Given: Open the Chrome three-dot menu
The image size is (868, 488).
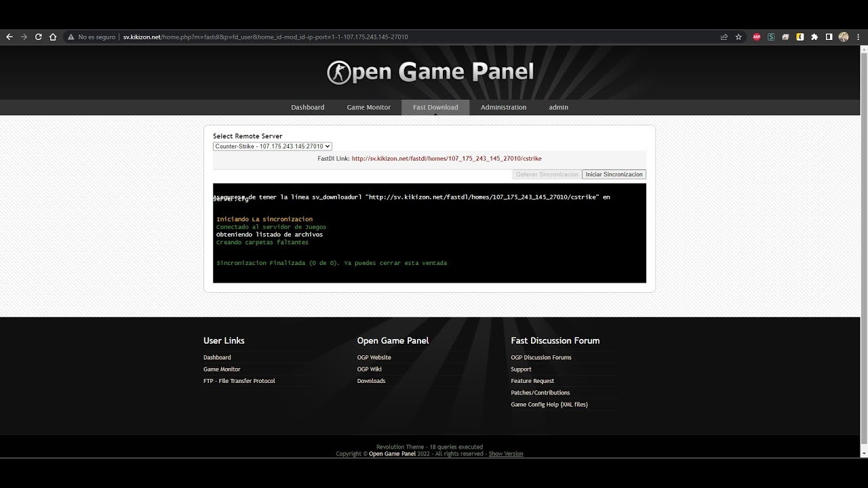Looking at the screenshot, I should point(859,37).
